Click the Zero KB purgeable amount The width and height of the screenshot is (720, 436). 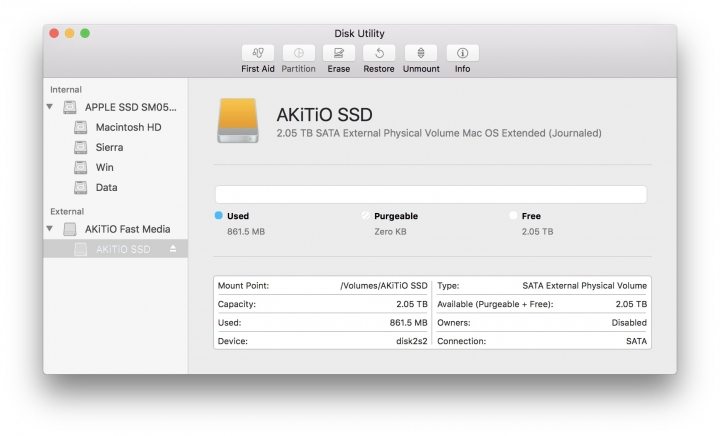tap(390, 232)
